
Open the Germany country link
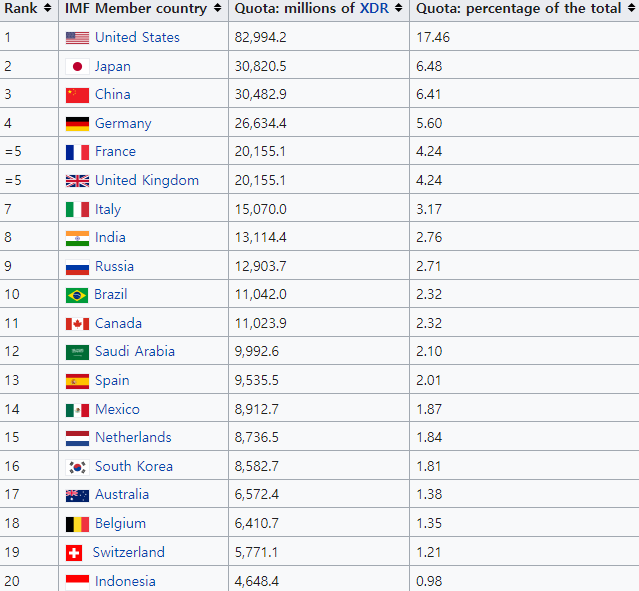click(123, 123)
